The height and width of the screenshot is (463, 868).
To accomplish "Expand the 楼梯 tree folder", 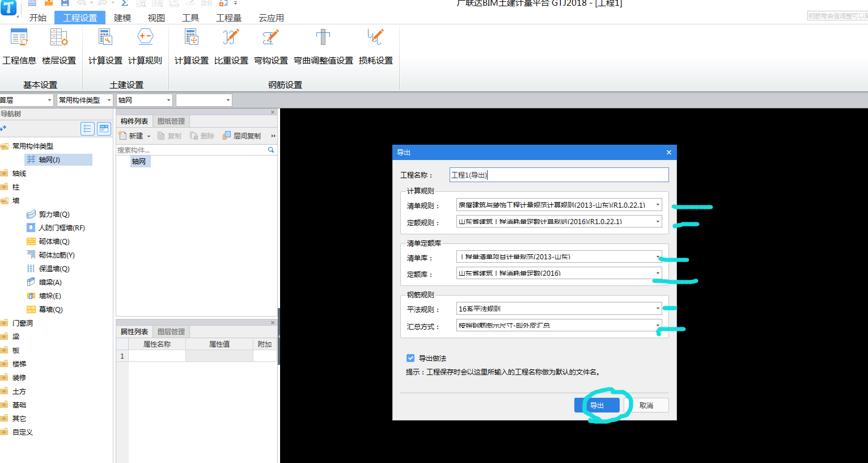I will point(5,364).
